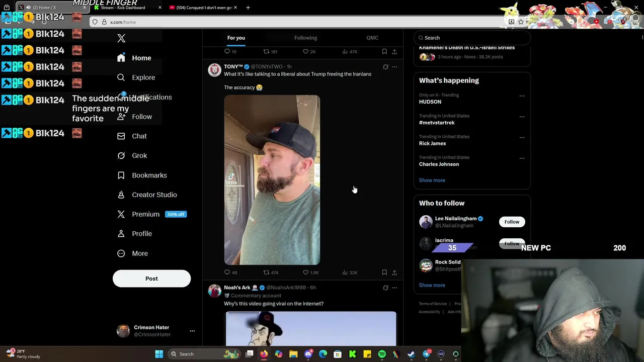The height and width of the screenshot is (362, 644).
Task: Open Bookmarks in the sidebar
Action: click(142, 175)
